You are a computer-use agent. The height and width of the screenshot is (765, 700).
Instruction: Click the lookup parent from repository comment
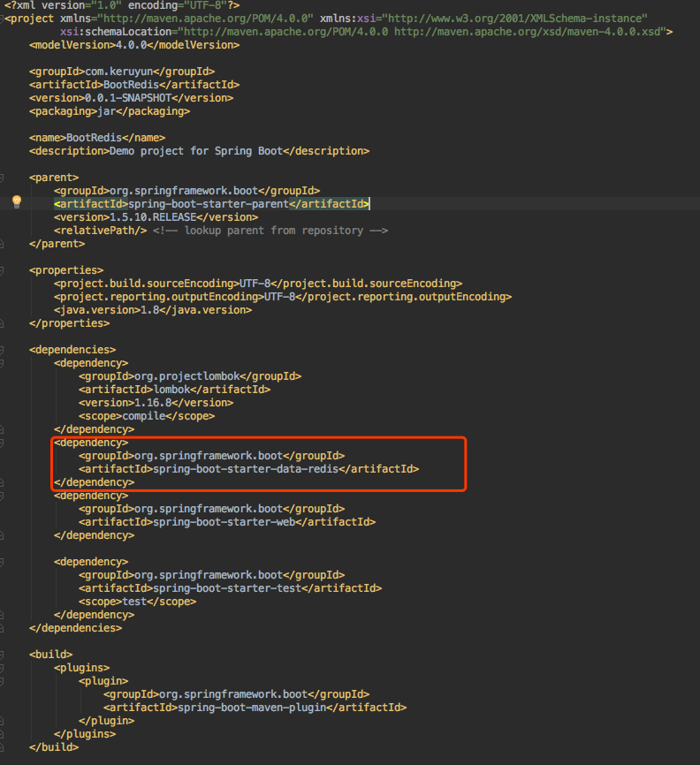tap(270, 231)
